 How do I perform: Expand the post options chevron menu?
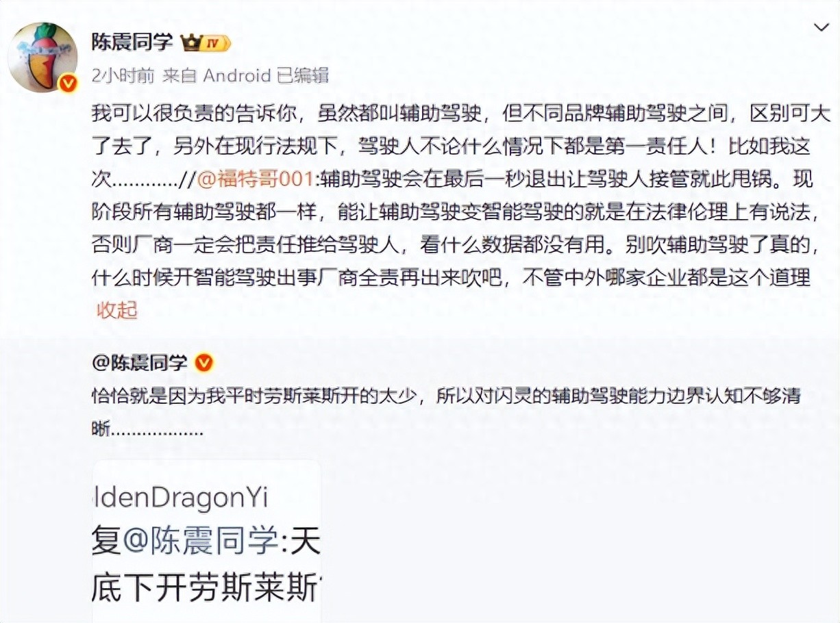point(821,27)
